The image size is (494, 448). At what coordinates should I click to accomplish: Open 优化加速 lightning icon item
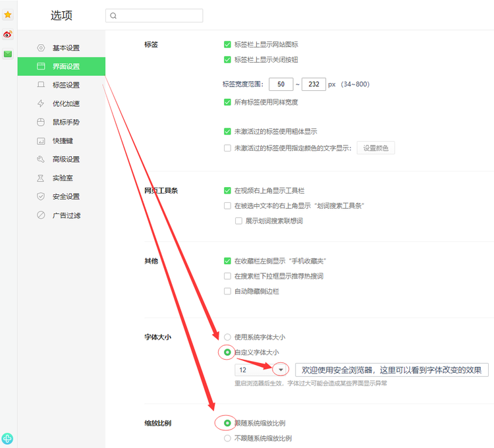coord(41,103)
